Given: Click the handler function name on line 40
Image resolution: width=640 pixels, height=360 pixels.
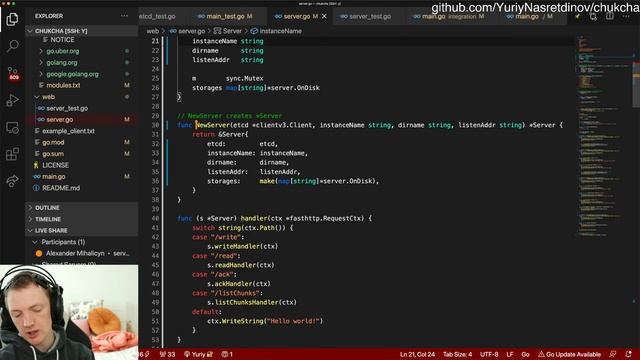Looking at the screenshot, I should tap(254, 218).
